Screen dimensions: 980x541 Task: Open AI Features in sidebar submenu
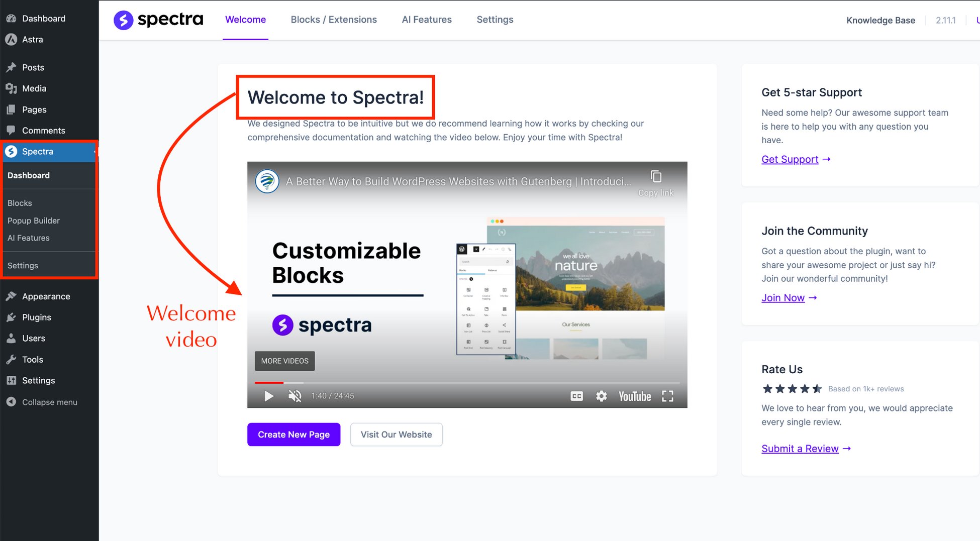tap(29, 238)
